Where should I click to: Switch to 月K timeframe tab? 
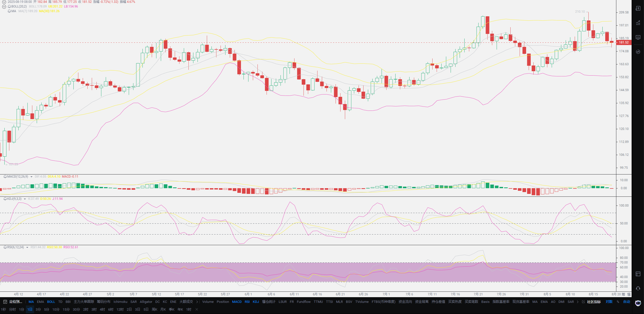pos(163,309)
